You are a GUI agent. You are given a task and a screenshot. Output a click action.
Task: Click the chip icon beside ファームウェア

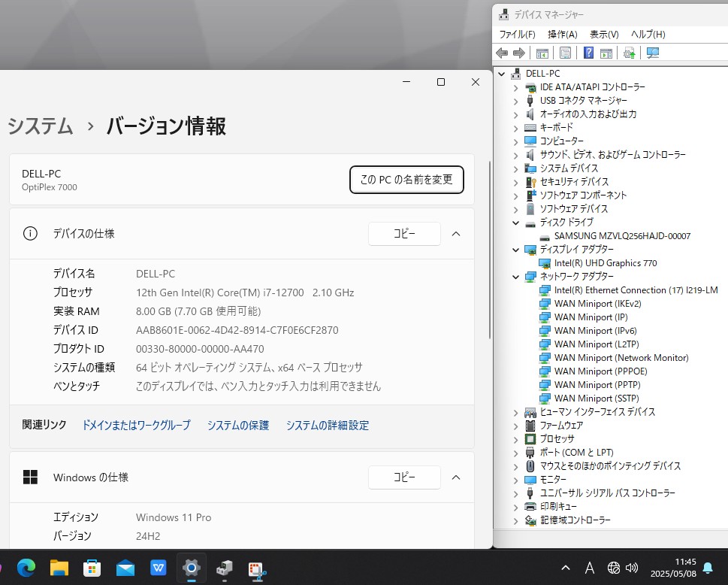(530, 426)
